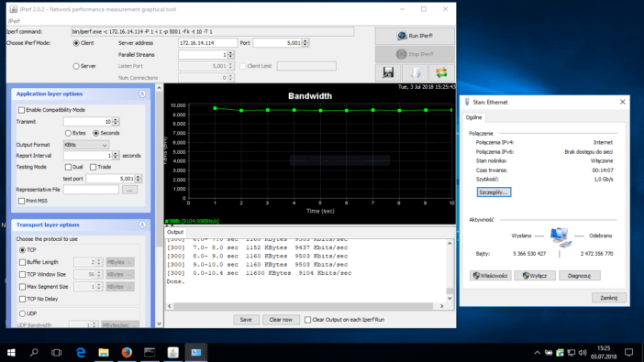The height and width of the screenshot is (362, 644).
Task: Open Windows Start menu
Action: (11, 352)
